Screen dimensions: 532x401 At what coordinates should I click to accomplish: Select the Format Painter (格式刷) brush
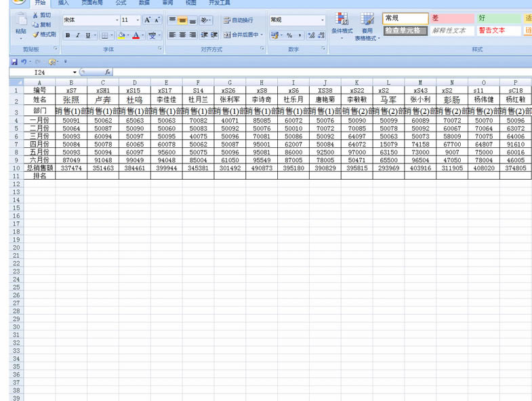tap(36, 35)
